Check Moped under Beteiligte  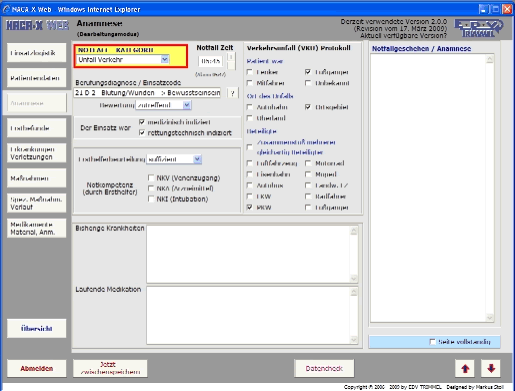[x=308, y=174]
